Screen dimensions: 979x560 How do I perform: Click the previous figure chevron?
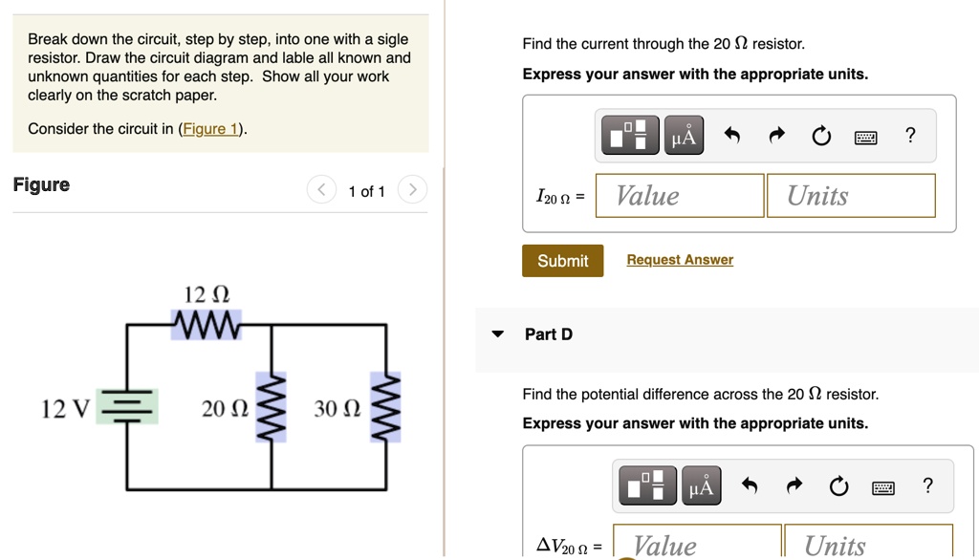pyautogui.click(x=321, y=190)
